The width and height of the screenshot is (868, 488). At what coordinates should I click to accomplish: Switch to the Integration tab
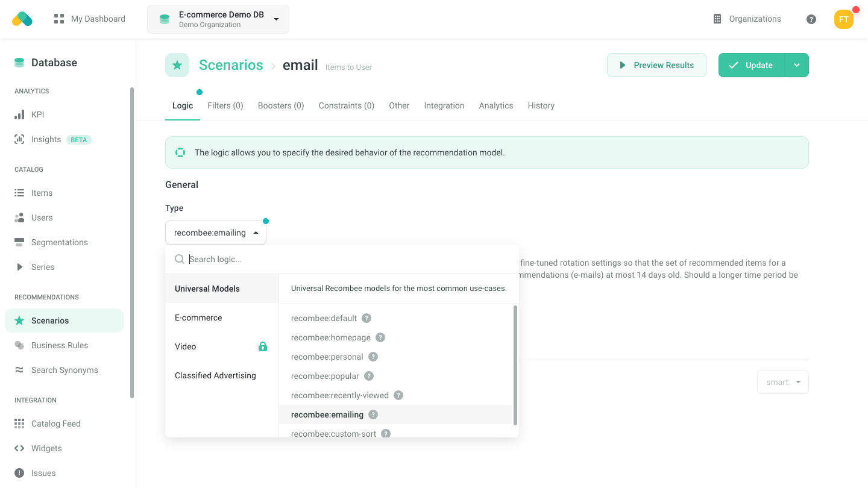click(444, 105)
